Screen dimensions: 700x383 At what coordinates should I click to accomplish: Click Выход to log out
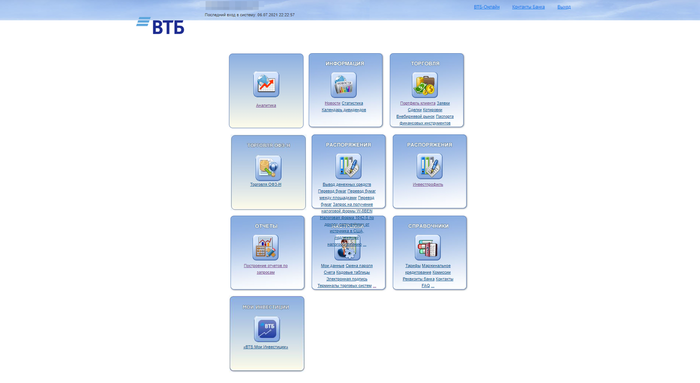564,7
